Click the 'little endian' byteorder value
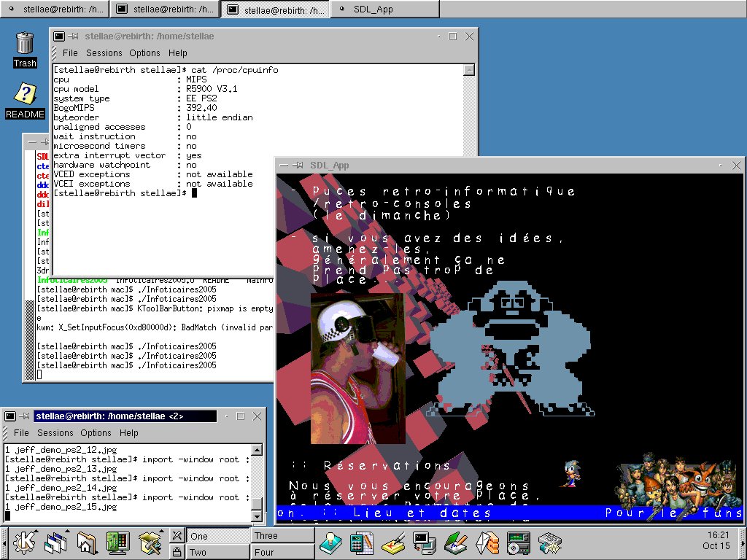747x560 pixels. click(219, 117)
